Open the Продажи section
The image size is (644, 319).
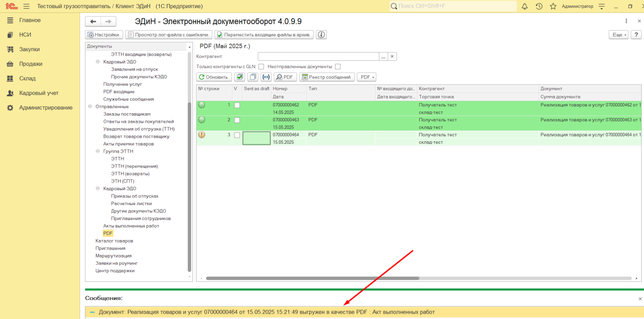pos(31,64)
